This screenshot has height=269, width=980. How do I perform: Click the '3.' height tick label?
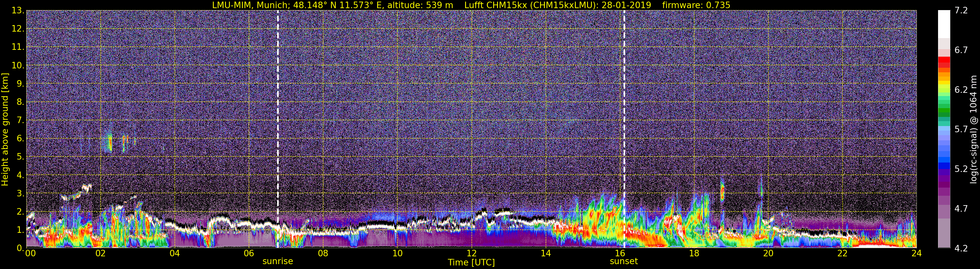[x=20, y=193]
